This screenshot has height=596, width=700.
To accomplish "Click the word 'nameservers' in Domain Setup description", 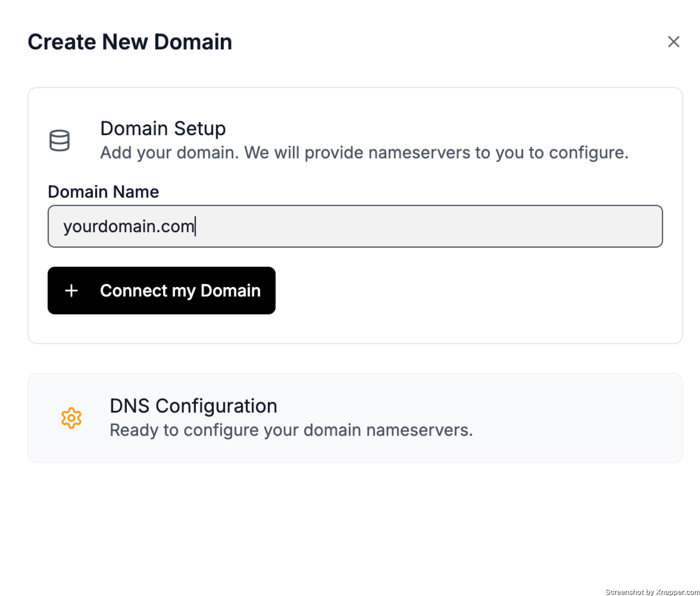I will point(419,152).
